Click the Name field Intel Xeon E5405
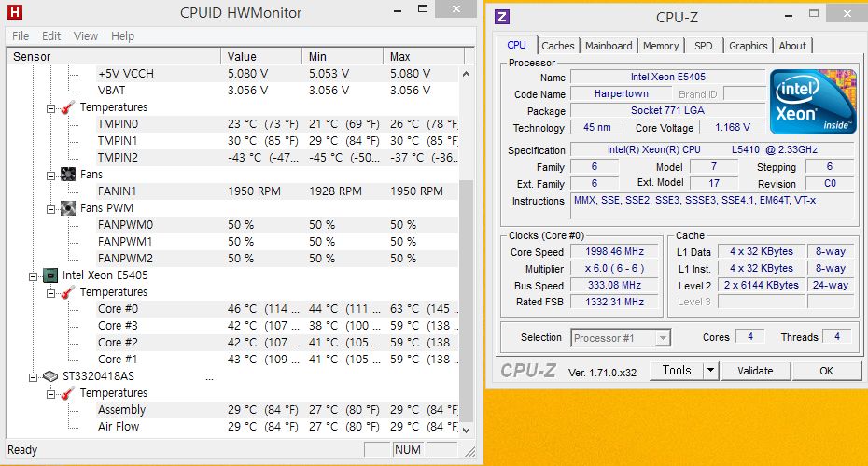 coord(668,77)
